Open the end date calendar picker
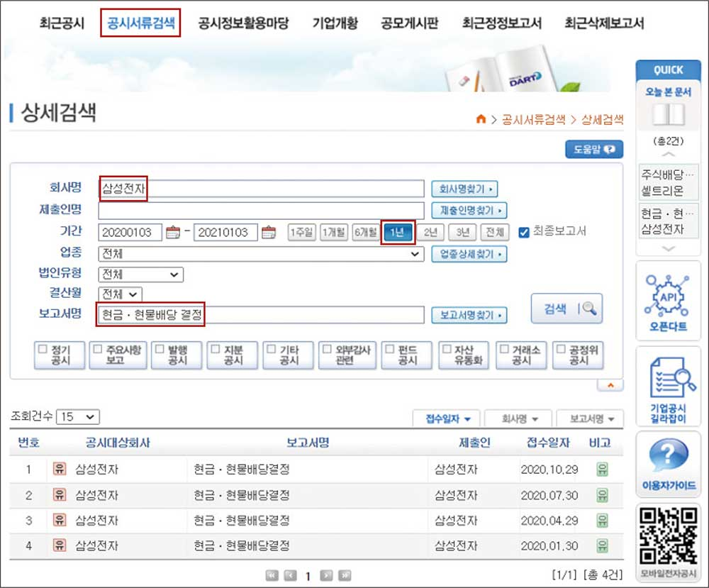This screenshot has height=588, width=709. 269,233
